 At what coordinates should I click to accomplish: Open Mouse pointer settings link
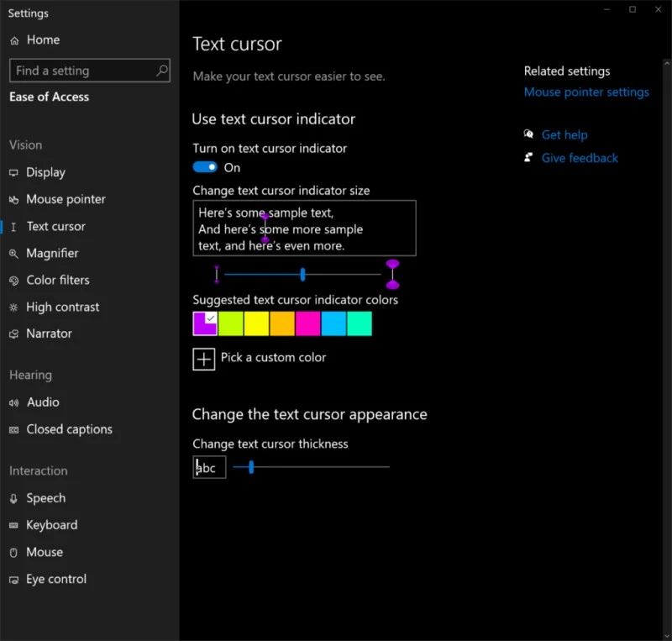(586, 92)
